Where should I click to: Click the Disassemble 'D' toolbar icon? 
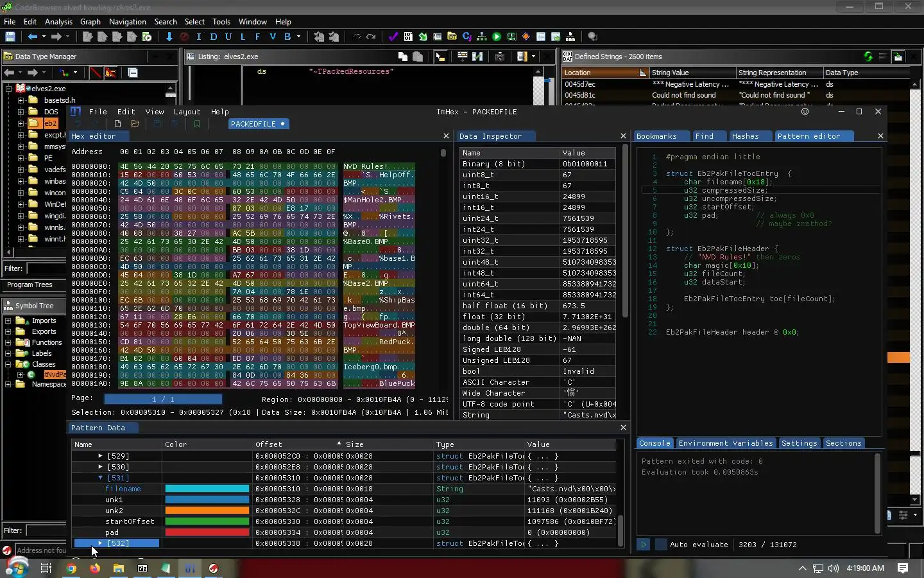214,37
